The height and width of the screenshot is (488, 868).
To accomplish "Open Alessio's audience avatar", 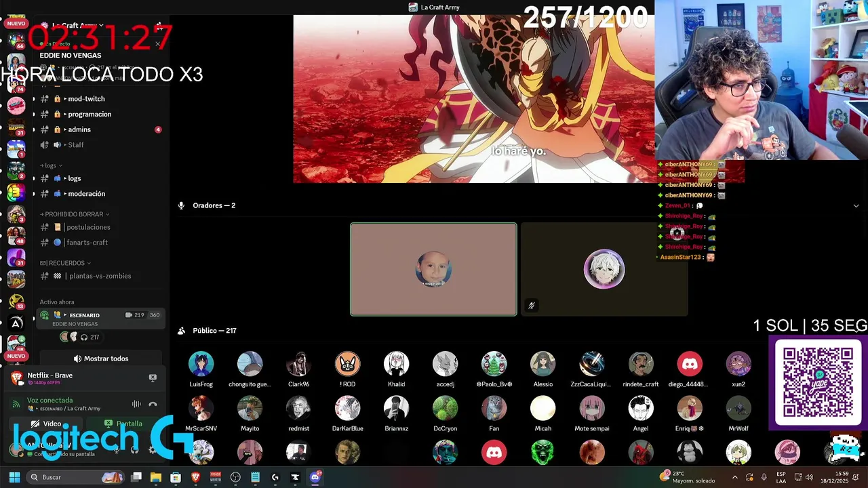I will pyautogui.click(x=542, y=364).
